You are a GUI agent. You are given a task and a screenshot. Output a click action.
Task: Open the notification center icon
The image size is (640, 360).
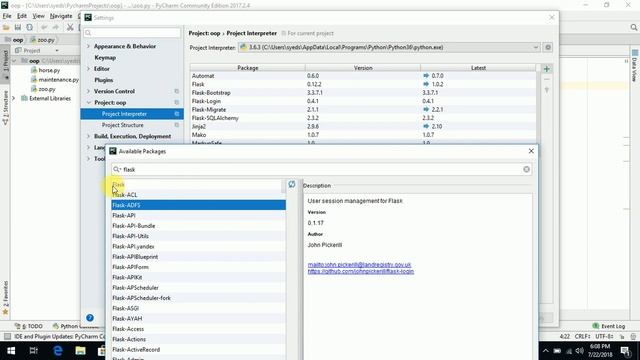625,351
